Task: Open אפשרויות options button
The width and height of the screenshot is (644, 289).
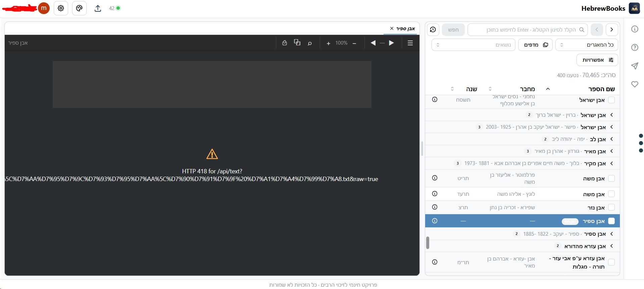Action: (x=597, y=60)
